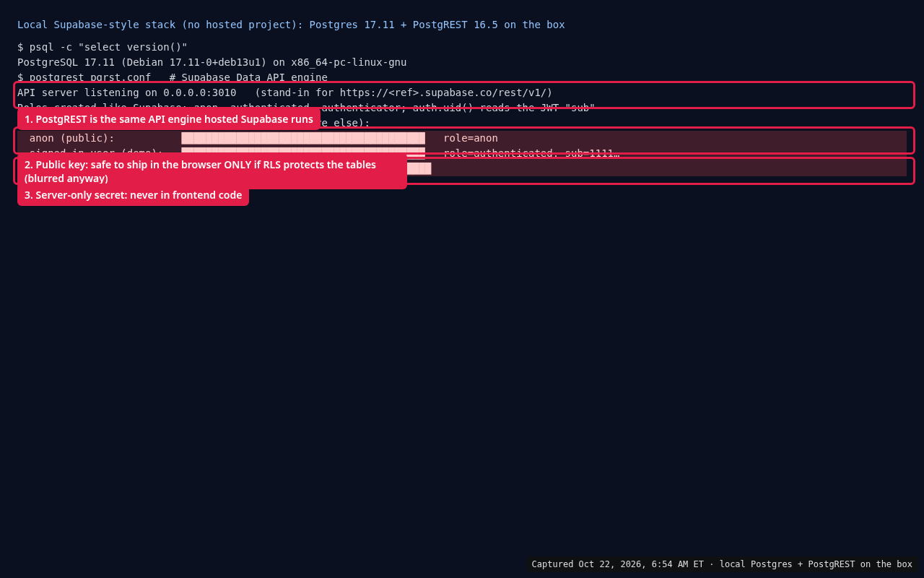Click the "Local Supabase-style stack" header line

tap(291, 25)
